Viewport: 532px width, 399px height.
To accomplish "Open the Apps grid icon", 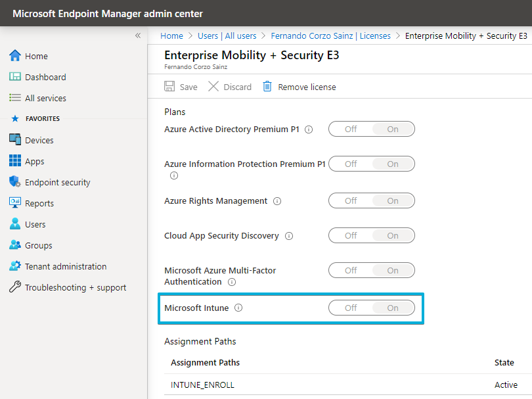I will [x=15, y=160].
